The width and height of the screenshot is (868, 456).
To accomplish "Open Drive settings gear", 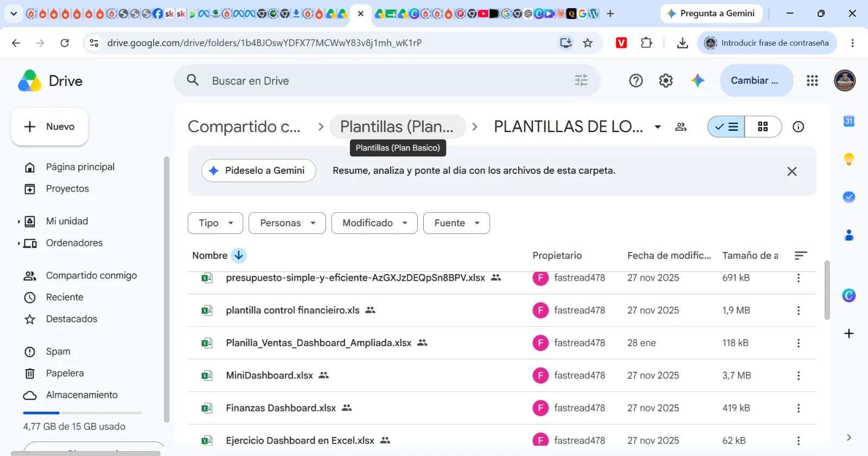I will pos(666,81).
